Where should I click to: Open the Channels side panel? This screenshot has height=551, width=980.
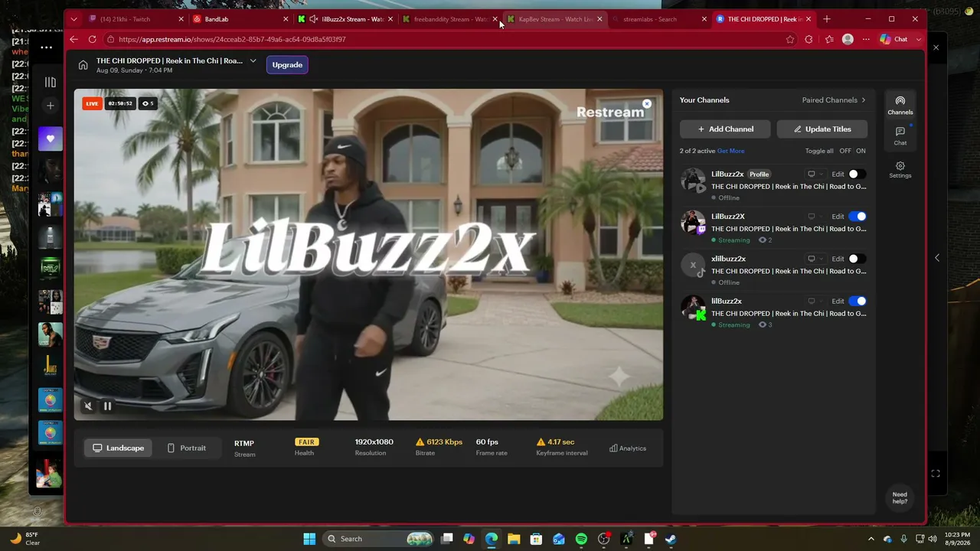[x=900, y=106]
